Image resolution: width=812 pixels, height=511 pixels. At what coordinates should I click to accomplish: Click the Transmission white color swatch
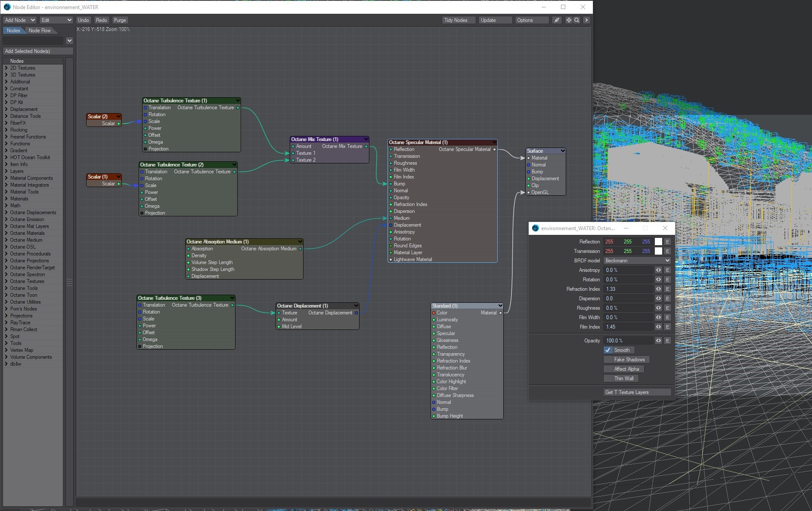tap(658, 251)
